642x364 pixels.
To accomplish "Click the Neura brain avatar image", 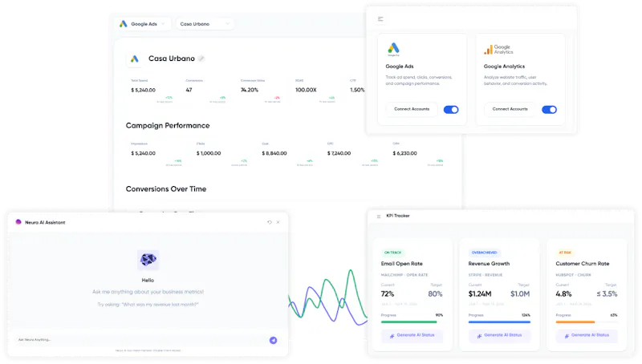I will 148,259.
